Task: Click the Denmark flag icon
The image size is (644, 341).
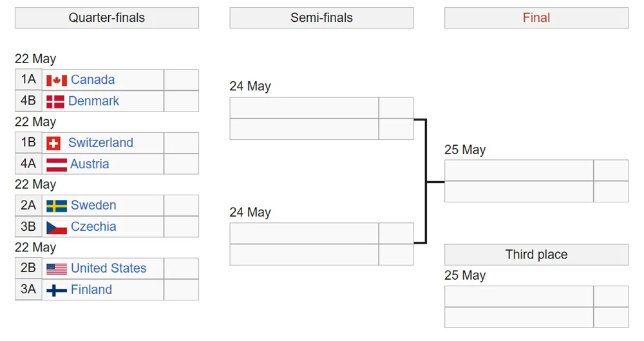Action: click(x=55, y=102)
